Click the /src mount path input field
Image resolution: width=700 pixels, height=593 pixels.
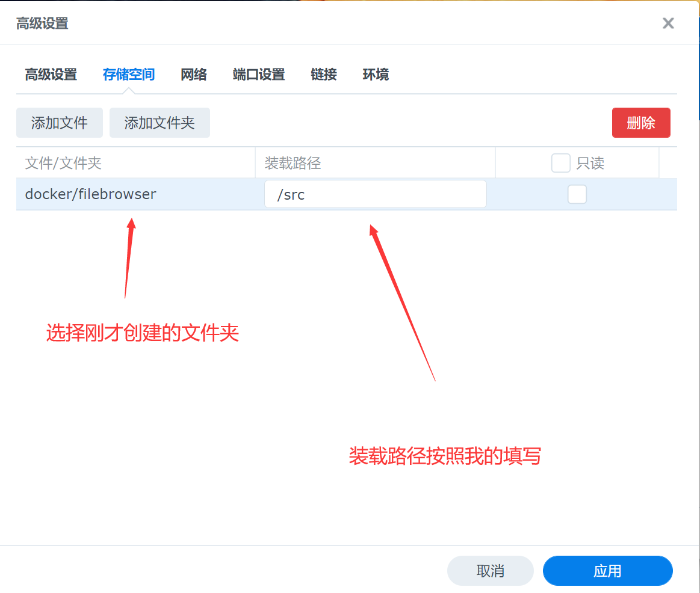[x=375, y=194]
